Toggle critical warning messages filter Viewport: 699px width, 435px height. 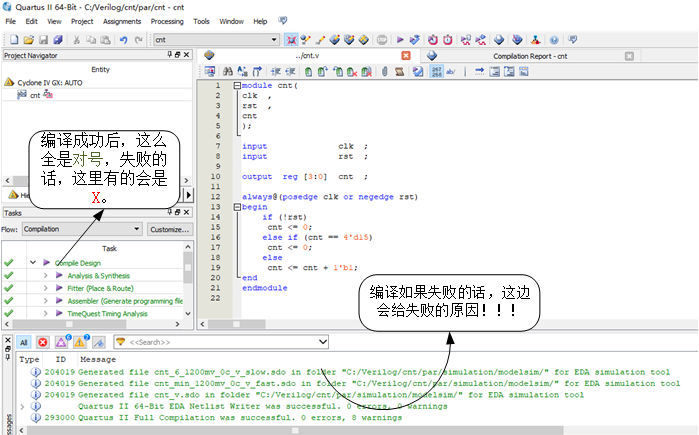pyautogui.click(x=62, y=341)
